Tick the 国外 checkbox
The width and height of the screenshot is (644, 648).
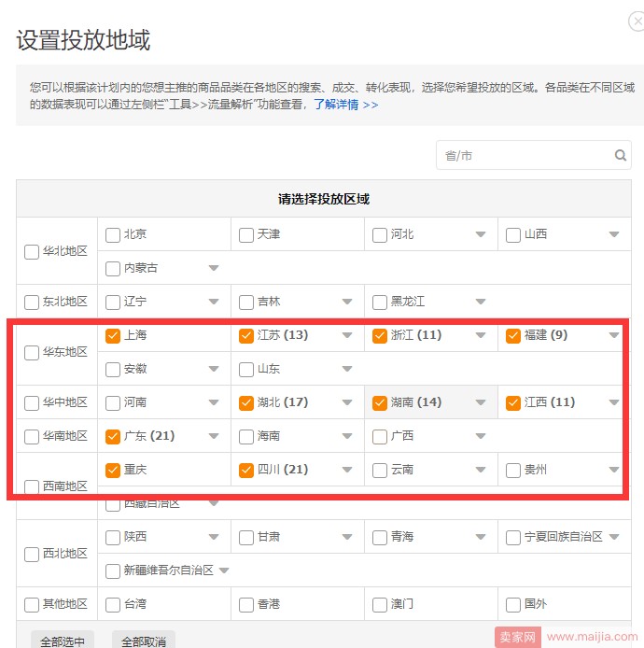(x=513, y=605)
